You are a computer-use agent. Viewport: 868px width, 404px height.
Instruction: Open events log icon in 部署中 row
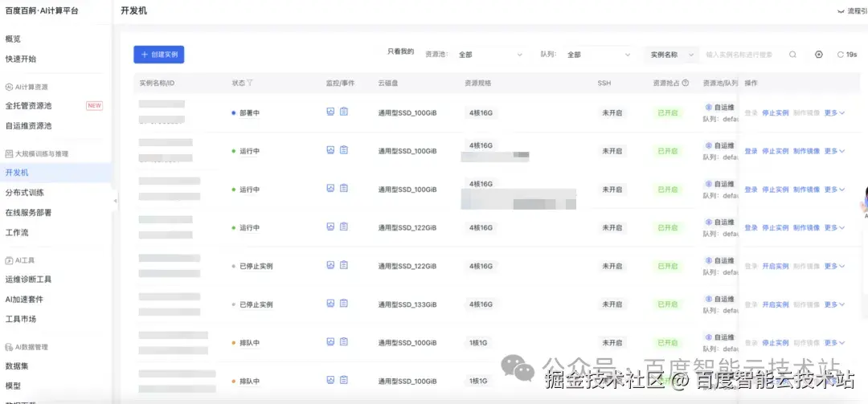point(344,111)
